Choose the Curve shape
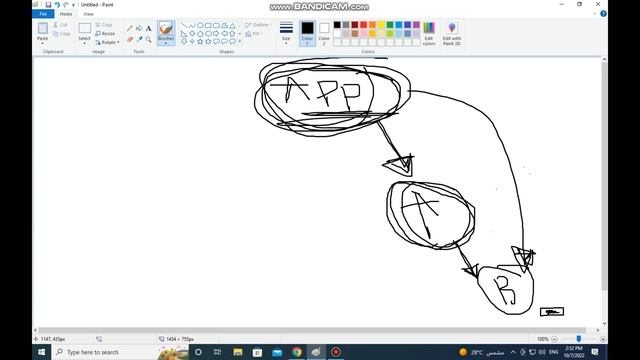This screenshot has width=640, height=360. [x=192, y=26]
